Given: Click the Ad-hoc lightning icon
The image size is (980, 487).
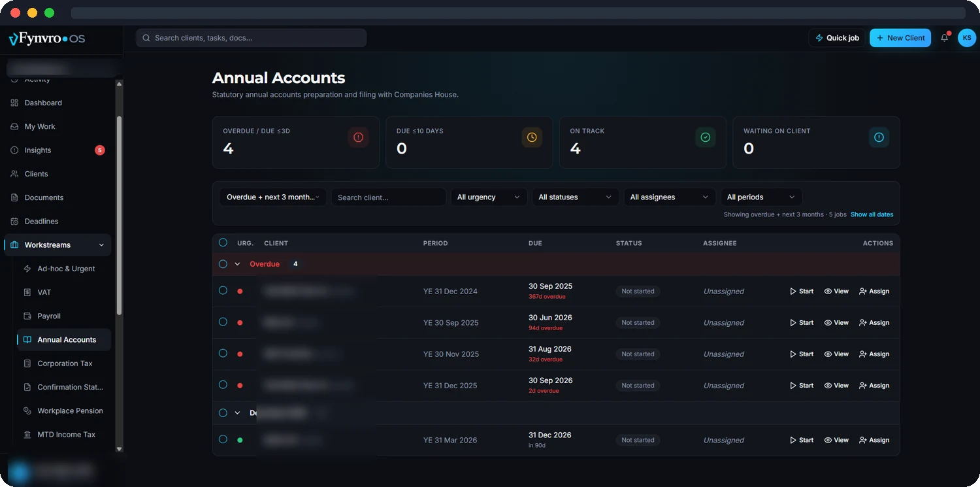Looking at the screenshot, I should pos(27,269).
